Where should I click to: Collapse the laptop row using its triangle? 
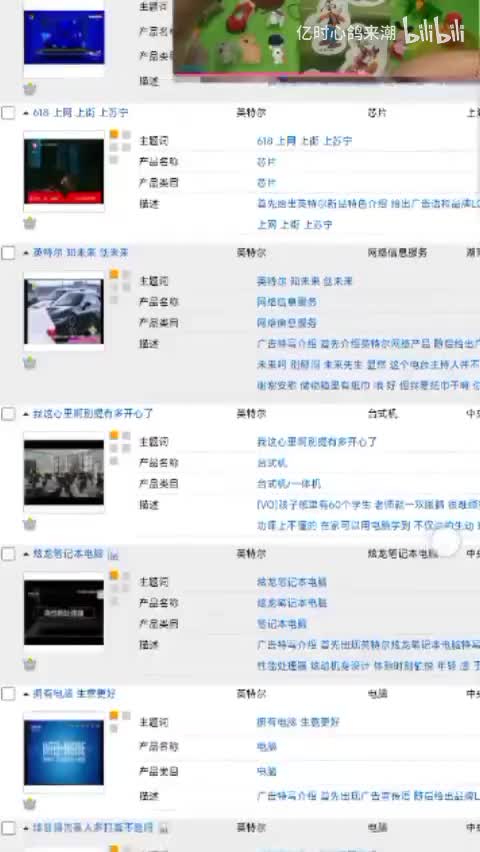[x=26, y=554]
